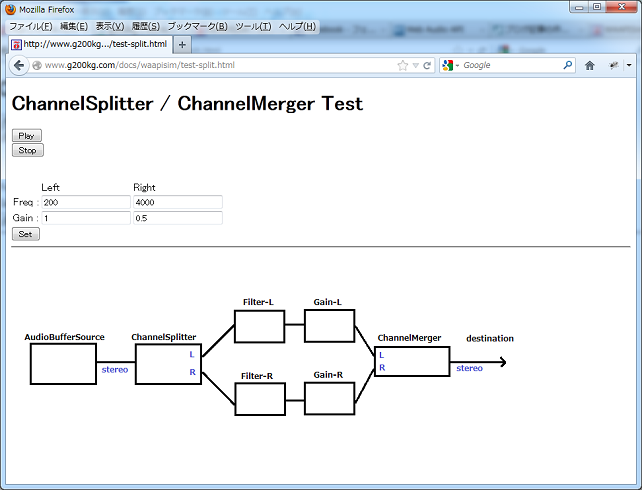Focus the Right Gain input showing 0.5
This screenshot has height=490, width=642.
click(x=177, y=218)
